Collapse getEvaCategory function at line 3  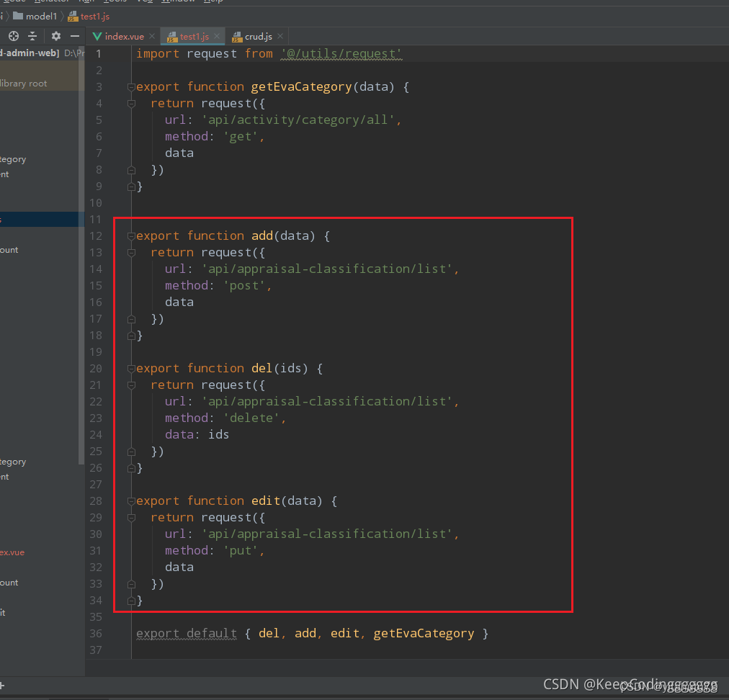coord(131,87)
